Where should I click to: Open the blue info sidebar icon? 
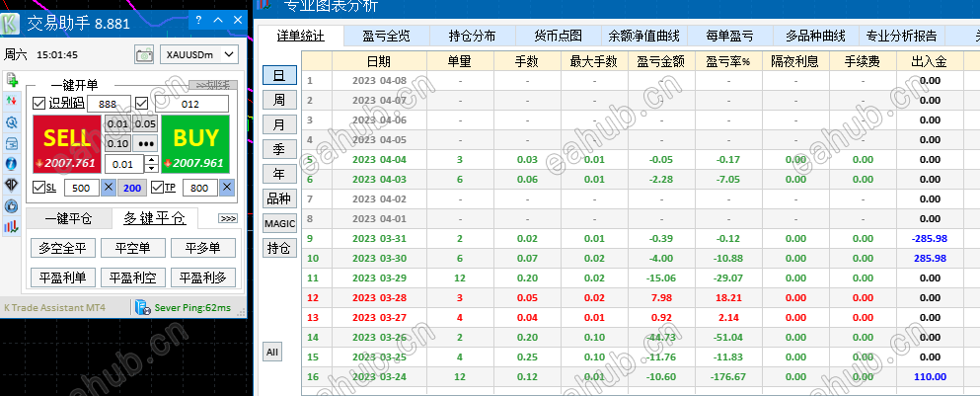coord(11,164)
